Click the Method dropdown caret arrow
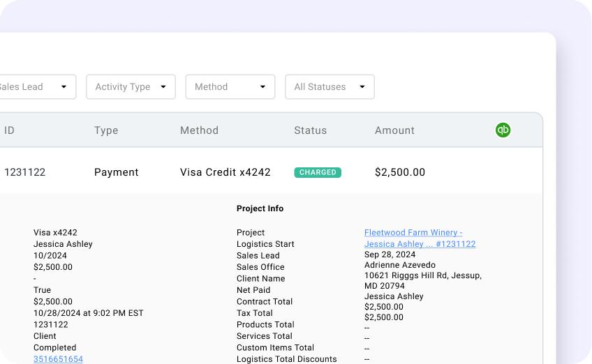 [262, 87]
